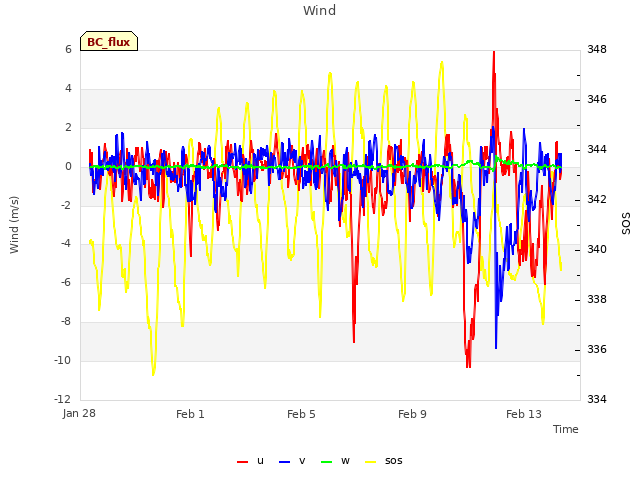Image resolution: width=640 pixels, height=480 pixels.
Task: Click the -2 left axis value
Action: (x=65, y=205)
